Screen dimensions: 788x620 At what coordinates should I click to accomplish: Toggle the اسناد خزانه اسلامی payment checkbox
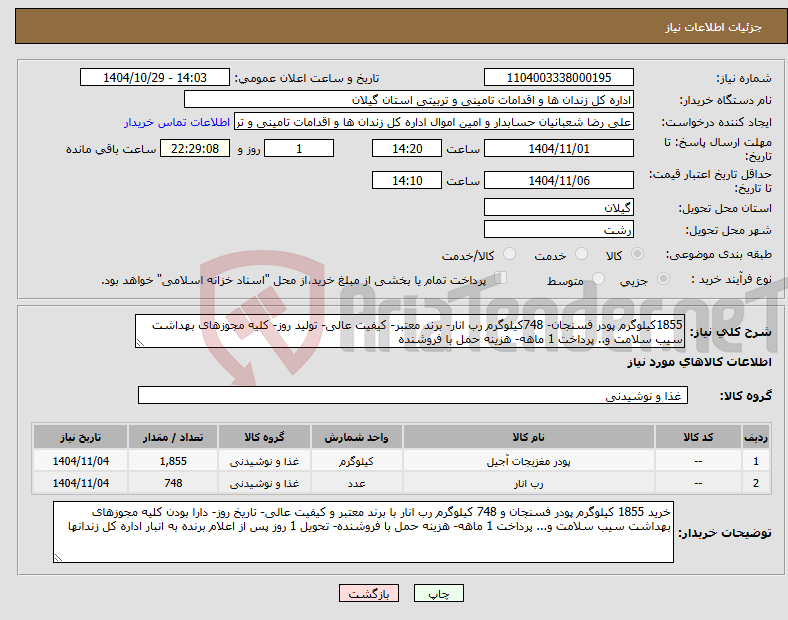pos(500,278)
